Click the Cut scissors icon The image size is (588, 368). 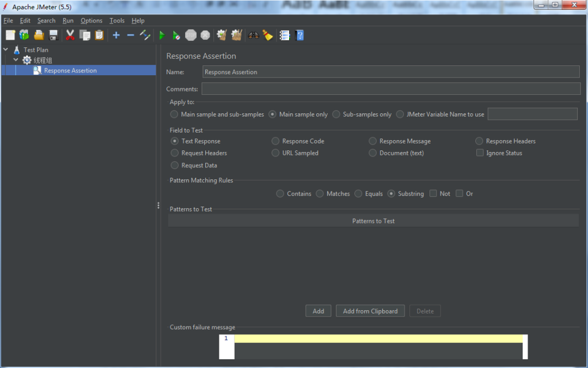(x=70, y=35)
